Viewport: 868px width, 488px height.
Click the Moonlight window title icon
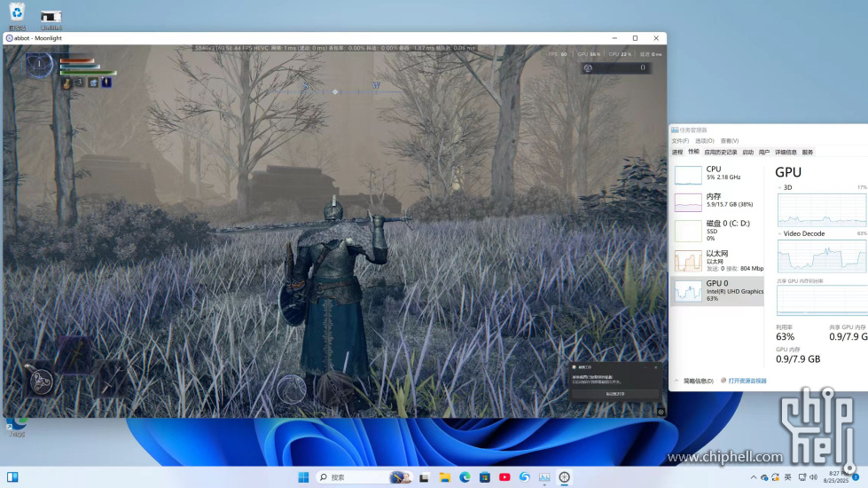coord(9,38)
